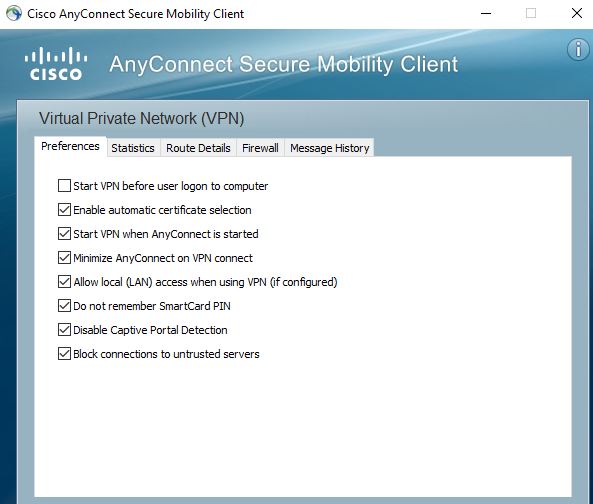Uncheck Minimize AnyConnect on VPN connect

click(64, 257)
